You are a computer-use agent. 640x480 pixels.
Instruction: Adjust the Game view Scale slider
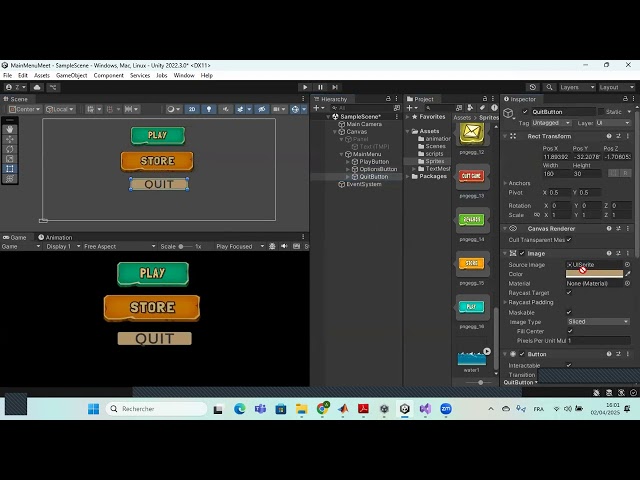point(185,247)
